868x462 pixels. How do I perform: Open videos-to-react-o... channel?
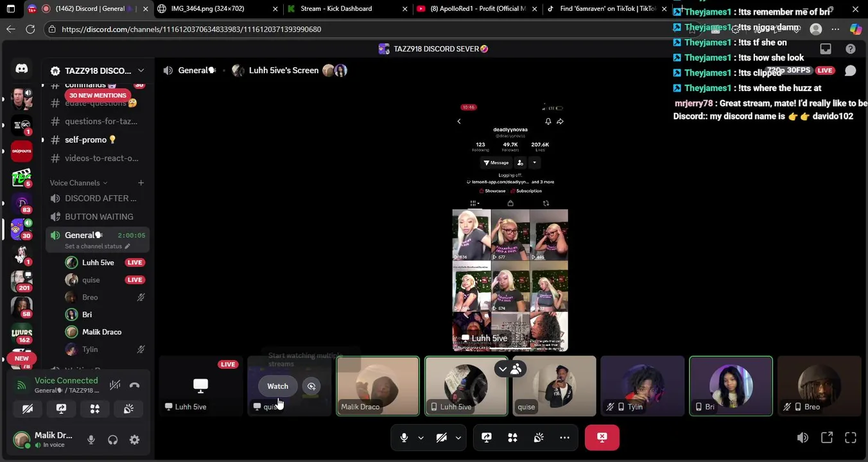98,158
